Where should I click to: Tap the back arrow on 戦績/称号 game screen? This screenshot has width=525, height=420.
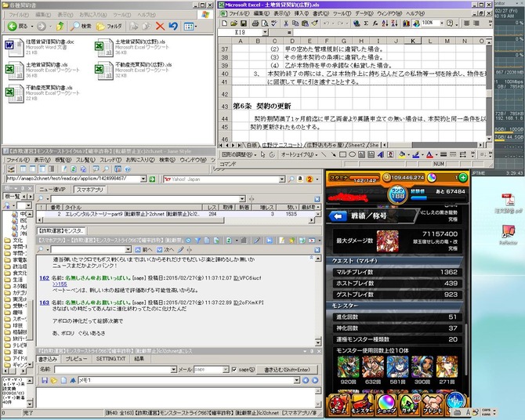(x=338, y=216)
